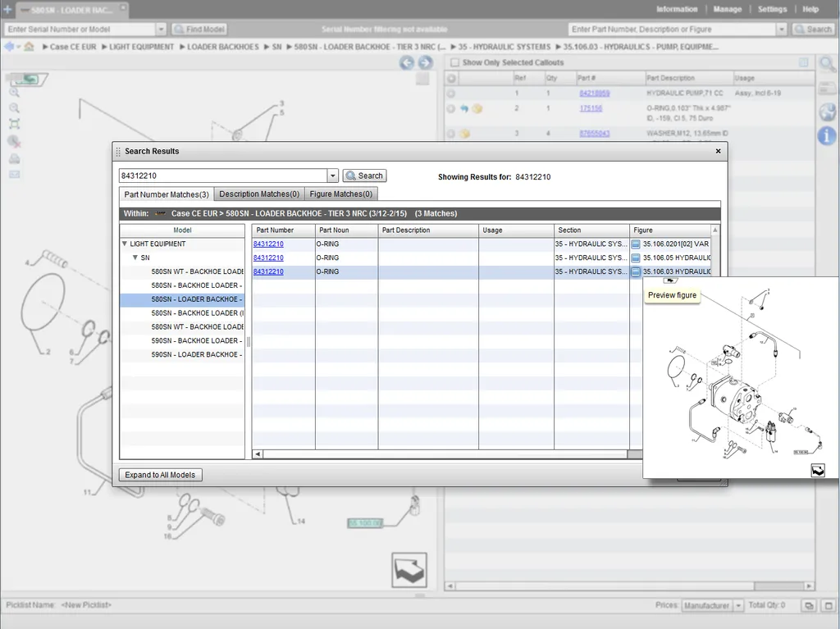Click the Home icon in breadcrumb
The width and height of the screenshot is (840, 629).
coord(29,47)
